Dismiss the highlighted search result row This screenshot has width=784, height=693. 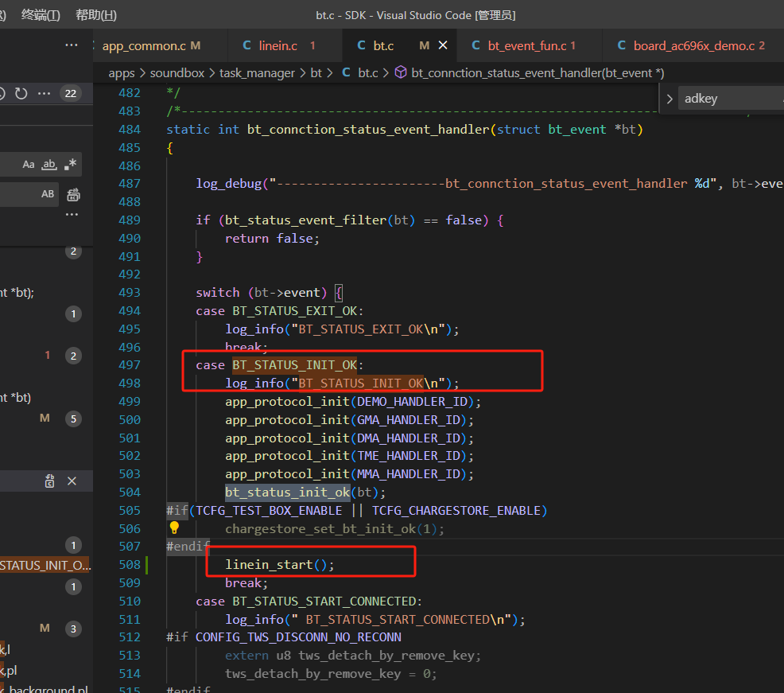[x=72, y=481]
